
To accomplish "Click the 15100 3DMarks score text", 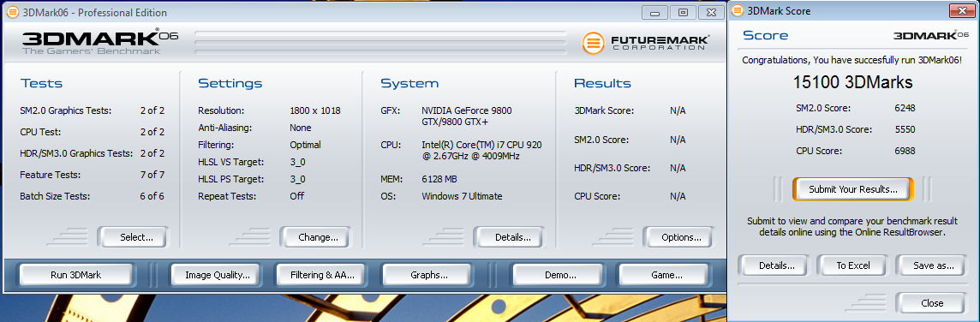I will click(852, 82).
